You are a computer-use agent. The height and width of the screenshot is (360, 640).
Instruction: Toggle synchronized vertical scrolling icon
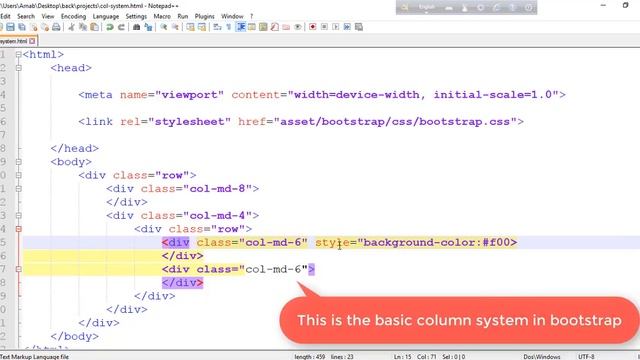[x=190, y=27]
